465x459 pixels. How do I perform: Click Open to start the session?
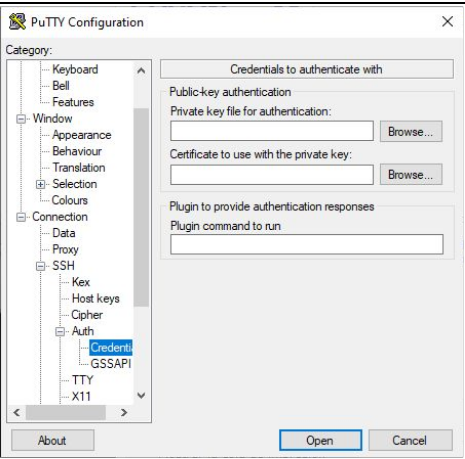(320, 440)
